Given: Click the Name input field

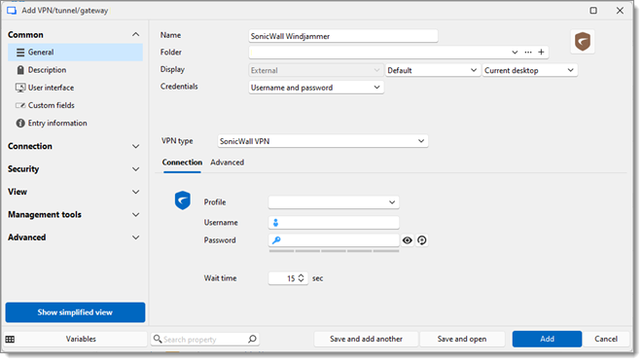Looking at the screenshot, I should [x=343, y=36].
